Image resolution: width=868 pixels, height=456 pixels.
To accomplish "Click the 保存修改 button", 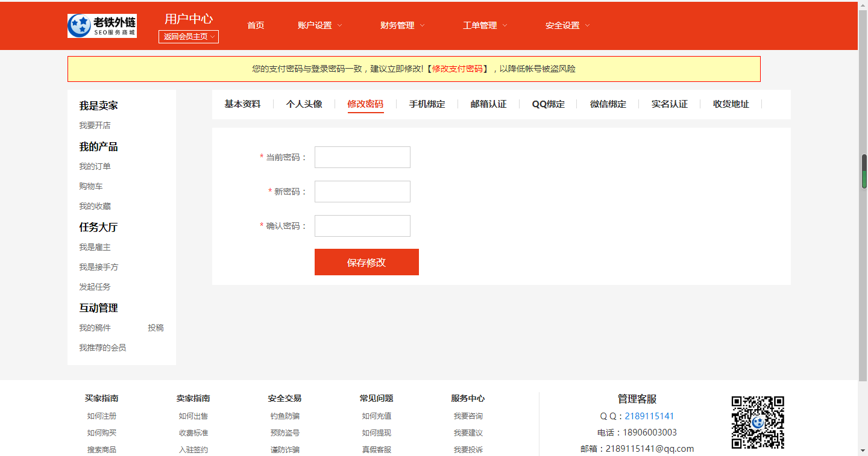I will point(366,262).
